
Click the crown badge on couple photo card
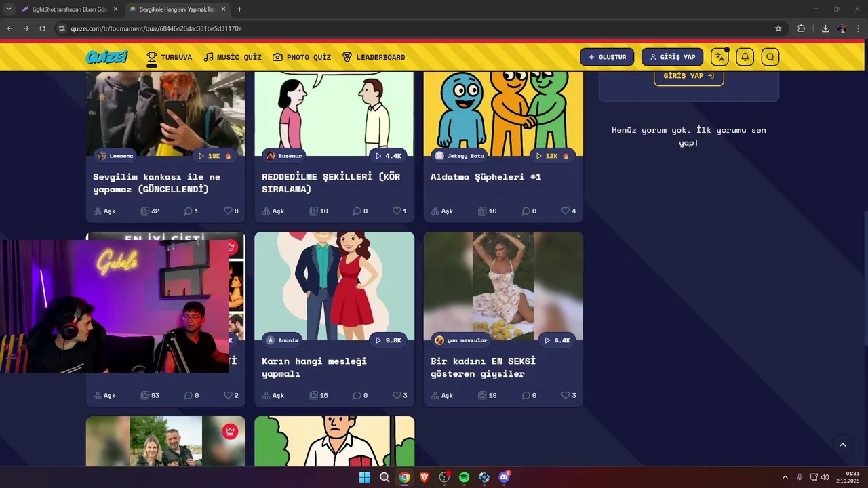231,431
